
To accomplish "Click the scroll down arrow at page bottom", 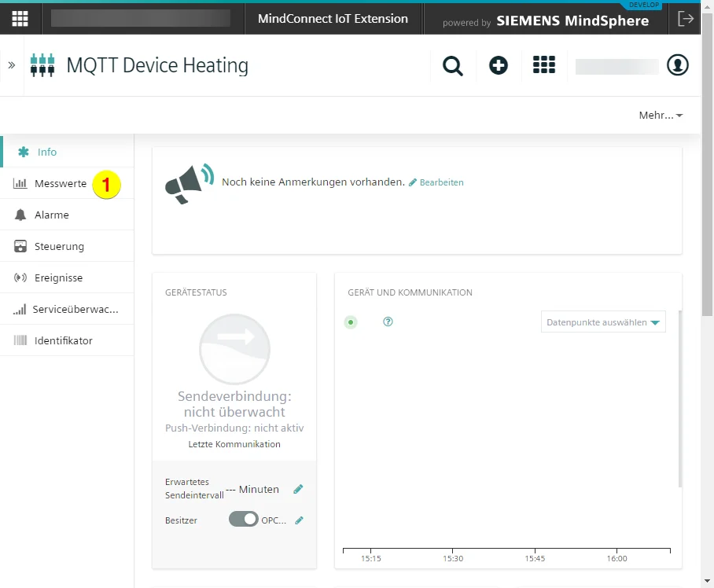I will point(707,581).
